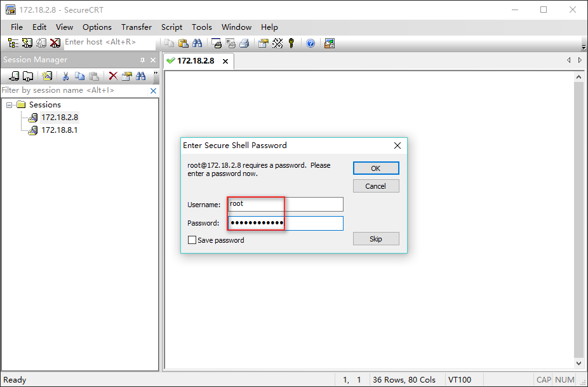Open the Window menu
This screenshot has height=387, width=588.
[x=236, y=27]
